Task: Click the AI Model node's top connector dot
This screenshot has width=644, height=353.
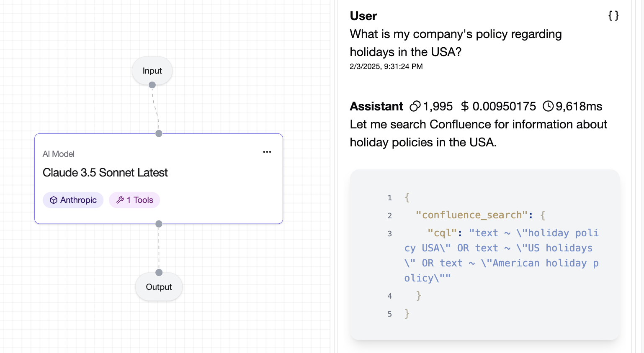Action: (159, 133)
